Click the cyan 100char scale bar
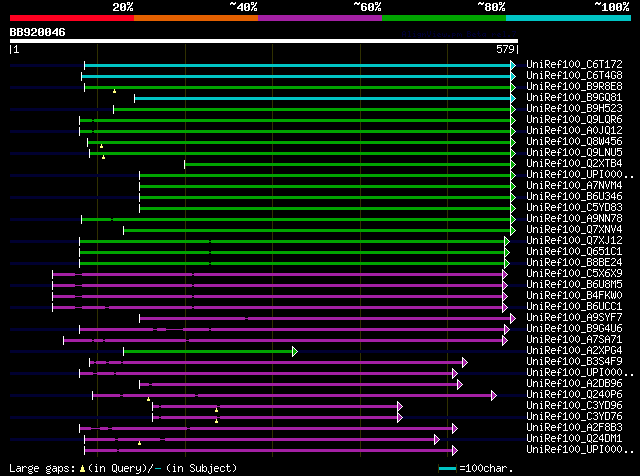This screenshot has height=476, width=640. tap(447, 469)
